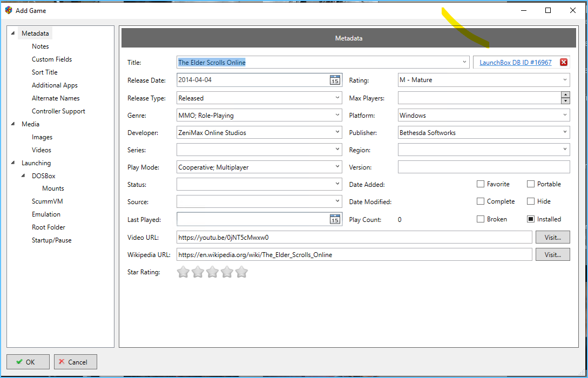
Task: Increase Max Players with the up arrow
Action: coord(565,95)
